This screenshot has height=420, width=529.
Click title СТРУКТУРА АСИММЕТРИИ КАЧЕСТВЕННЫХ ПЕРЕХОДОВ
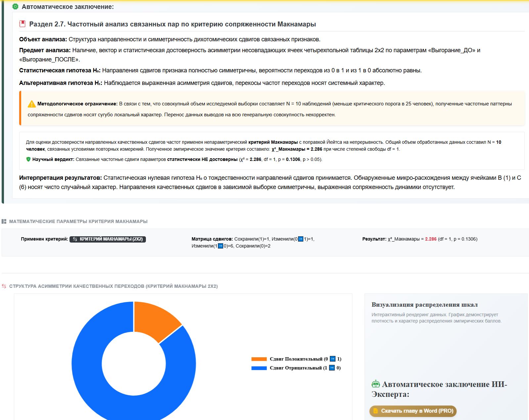[x=113, y=286]
